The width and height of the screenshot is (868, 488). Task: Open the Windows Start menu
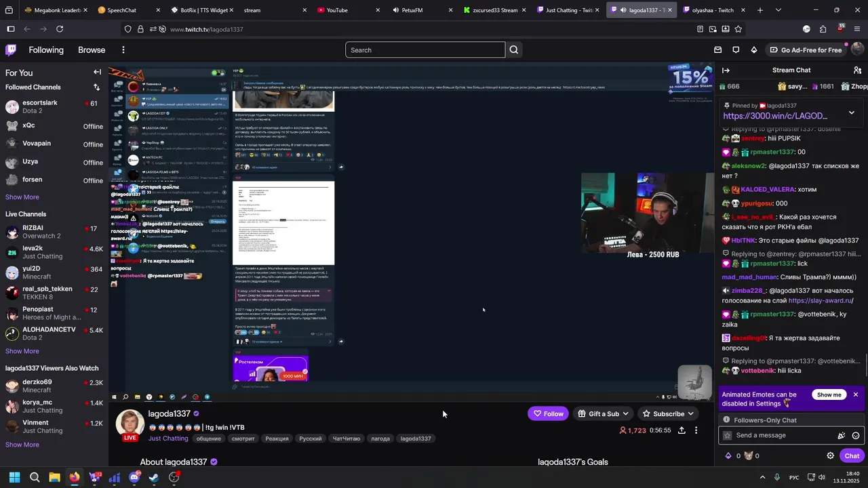pyautogui.click(x=14, y=477)
